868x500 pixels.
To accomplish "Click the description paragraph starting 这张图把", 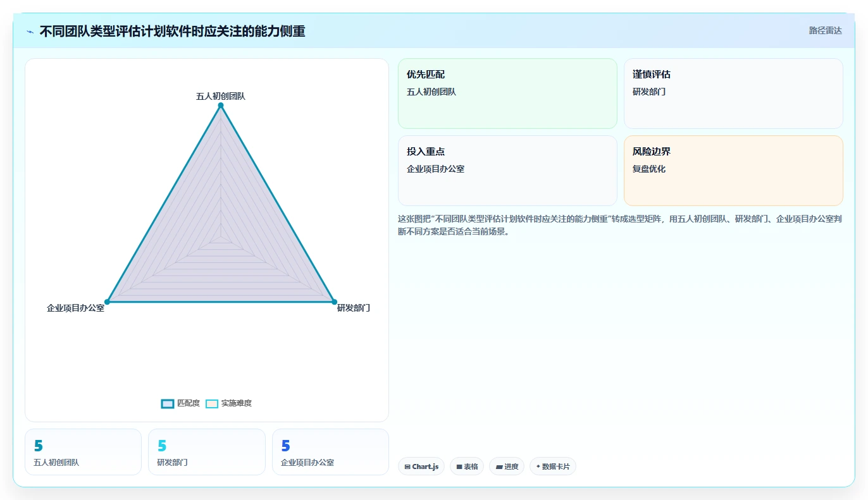I will point(620,225).
